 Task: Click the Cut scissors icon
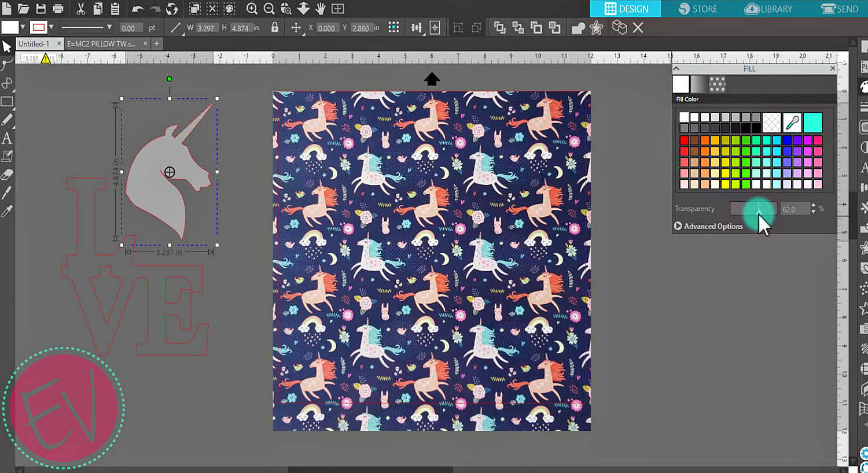(80, 9)
